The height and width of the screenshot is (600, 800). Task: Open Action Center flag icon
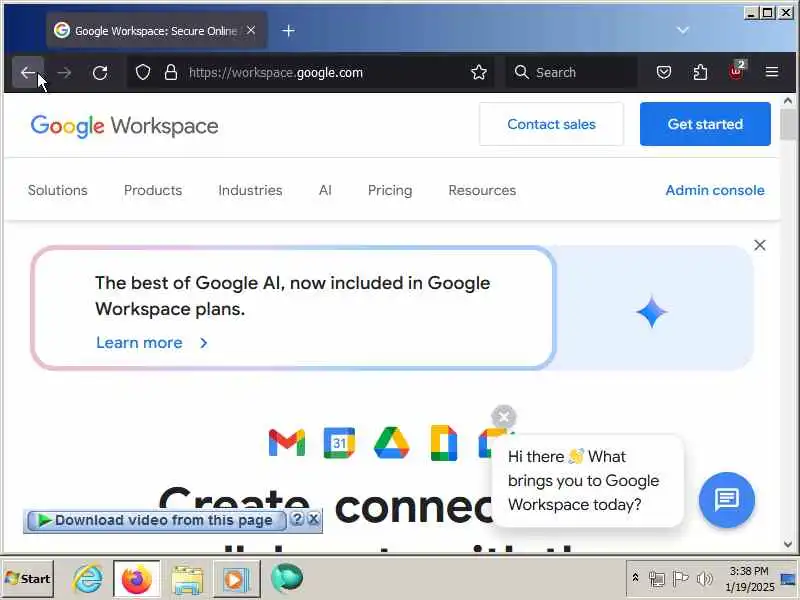pyautogui.click(x=680, y=579)
